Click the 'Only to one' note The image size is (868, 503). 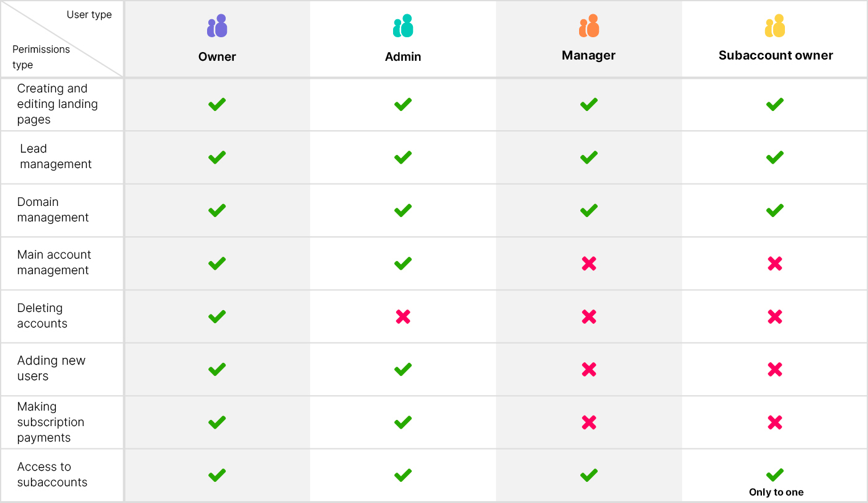776,492
